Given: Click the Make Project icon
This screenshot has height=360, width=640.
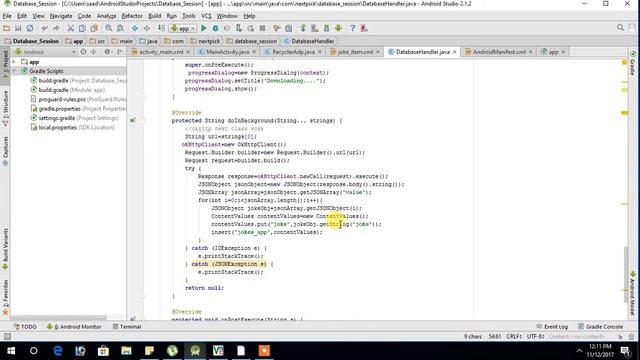Looking at the screenshot, I should click(161, 28).
